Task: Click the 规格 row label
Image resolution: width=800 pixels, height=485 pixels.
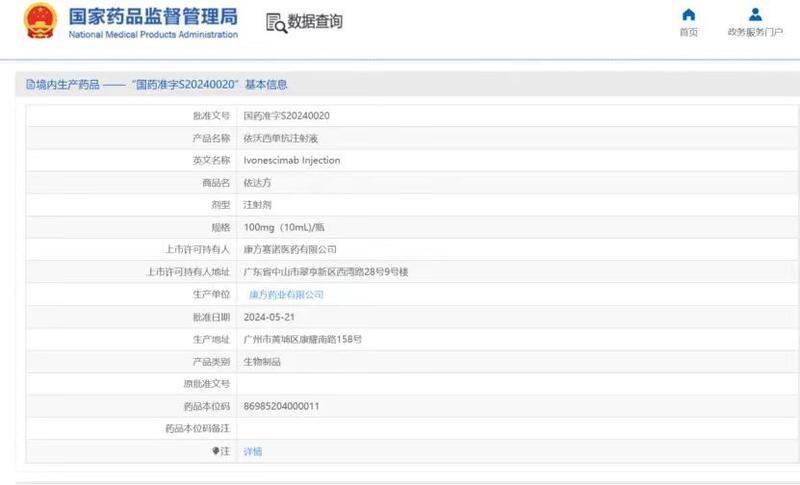Action: [221, 227]
